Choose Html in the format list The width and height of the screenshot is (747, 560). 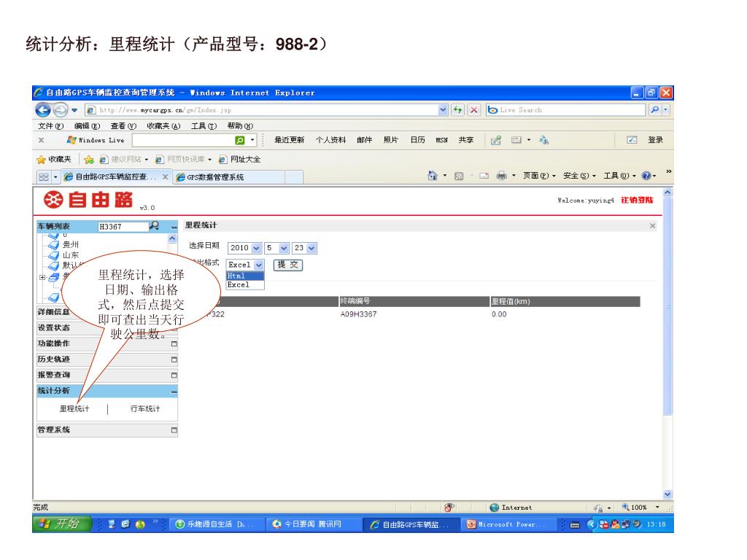pyautogui.click(x=245, y=276)
